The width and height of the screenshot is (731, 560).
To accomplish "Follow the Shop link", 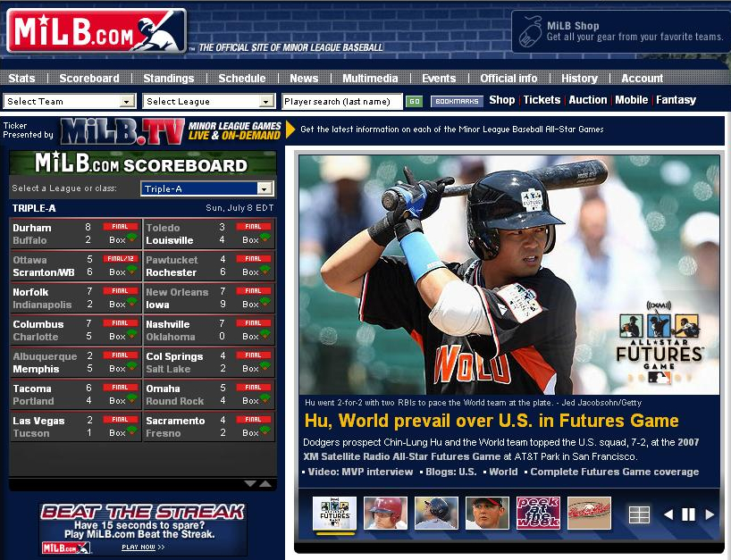I will [501, 100].
